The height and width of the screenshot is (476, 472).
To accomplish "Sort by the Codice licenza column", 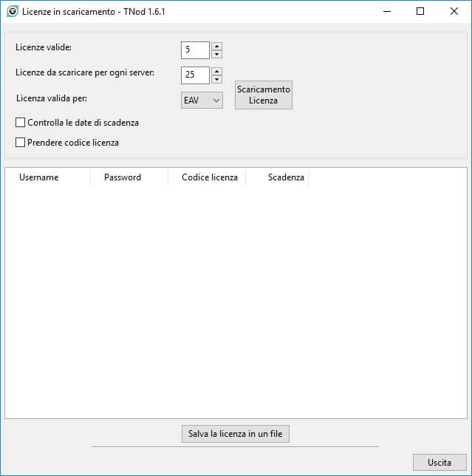I will 207,177.
